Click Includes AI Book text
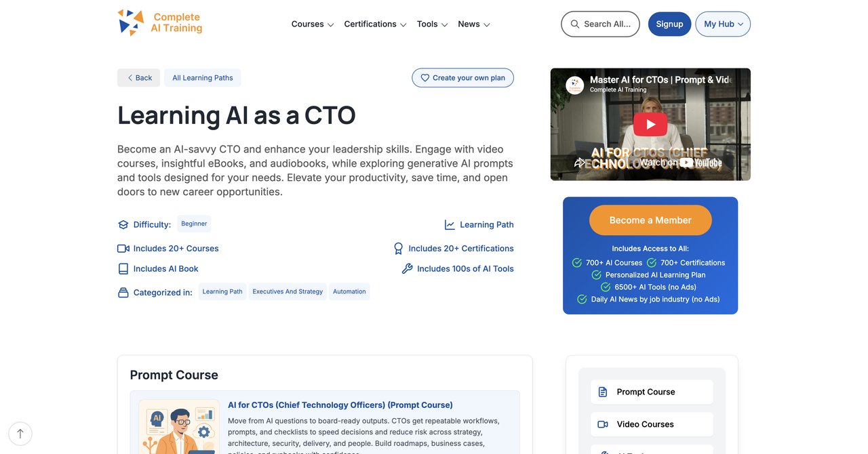This screenshot has height=454, width=868. point(166,269)
